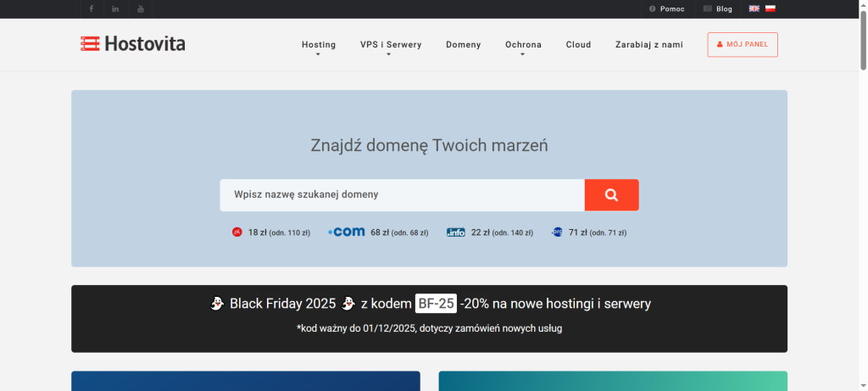
Task: Click the .com domain logo
Action: pos(346,232)
